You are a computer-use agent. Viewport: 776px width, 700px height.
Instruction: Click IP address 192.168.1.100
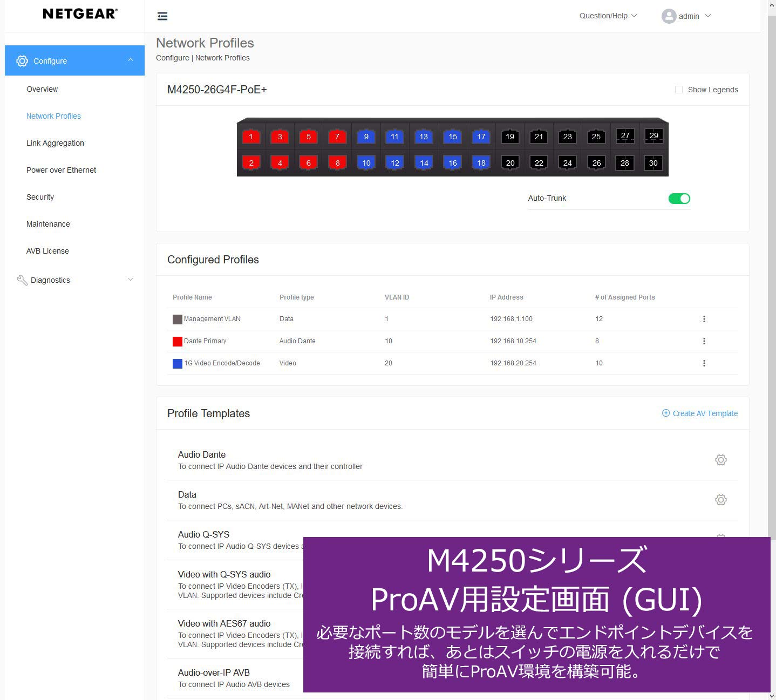pyautogui.click(x=511, y=319)
